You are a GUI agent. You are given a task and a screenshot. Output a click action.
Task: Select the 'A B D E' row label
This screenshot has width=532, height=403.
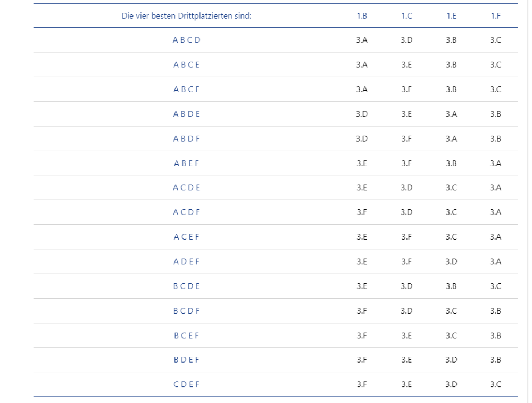coord(186,114)
